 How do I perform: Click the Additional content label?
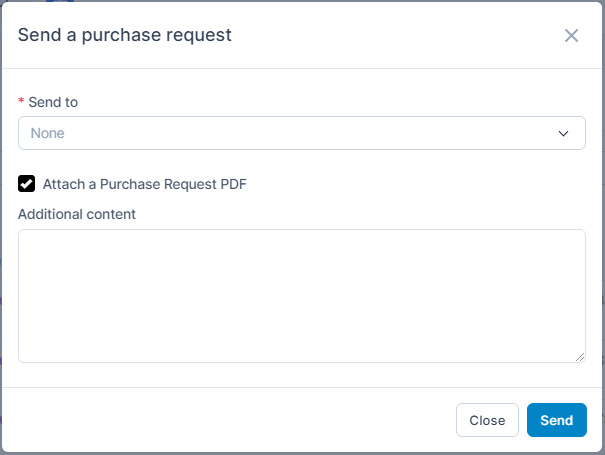77,214
